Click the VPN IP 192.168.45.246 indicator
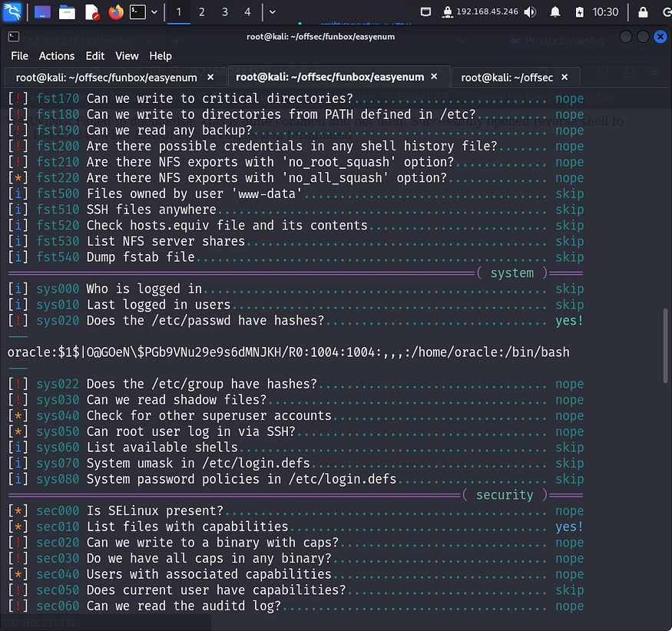This screenshot has height=631, width=672. coord(481,12)
